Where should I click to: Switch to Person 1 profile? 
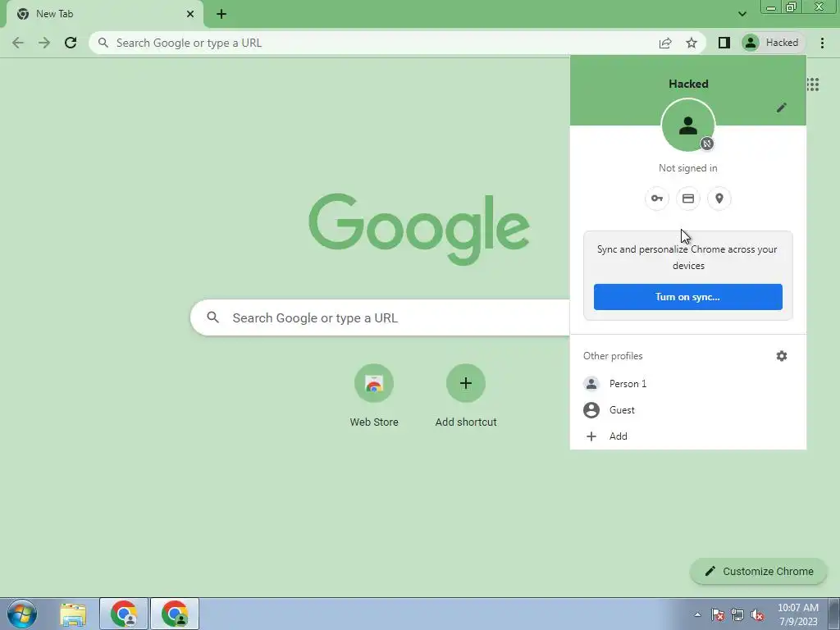coord(688,384)
